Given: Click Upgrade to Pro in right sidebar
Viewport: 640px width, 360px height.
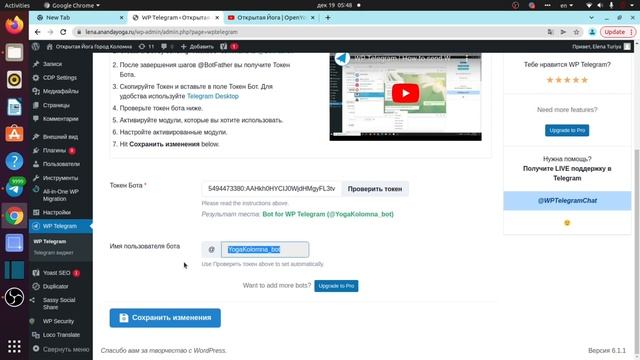Looking at the screenshot, I should (567, 130).
